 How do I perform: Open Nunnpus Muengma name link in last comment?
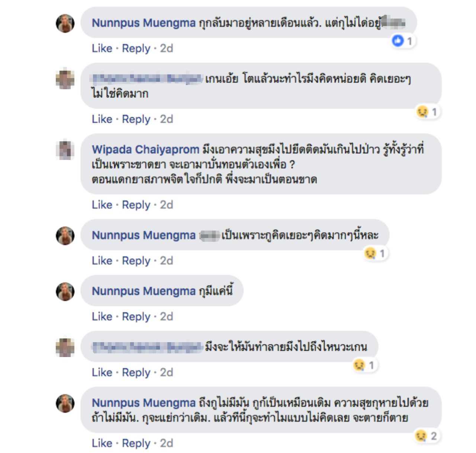click(x=144, y=403)
